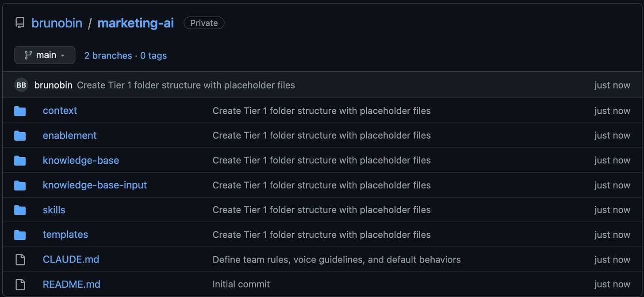
Task: Click the repository book icon next to brunobin
Action: click(x=19, y=23)
